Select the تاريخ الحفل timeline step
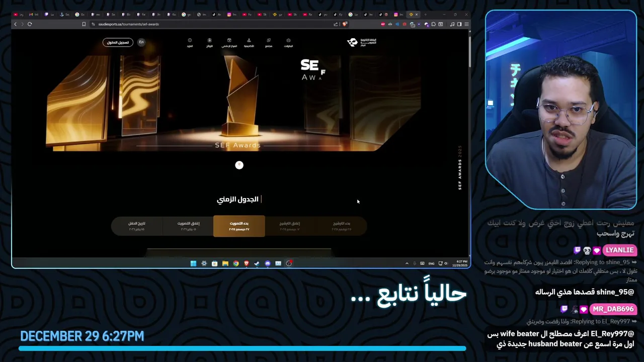644x362 pixels. tap(136, 226)
